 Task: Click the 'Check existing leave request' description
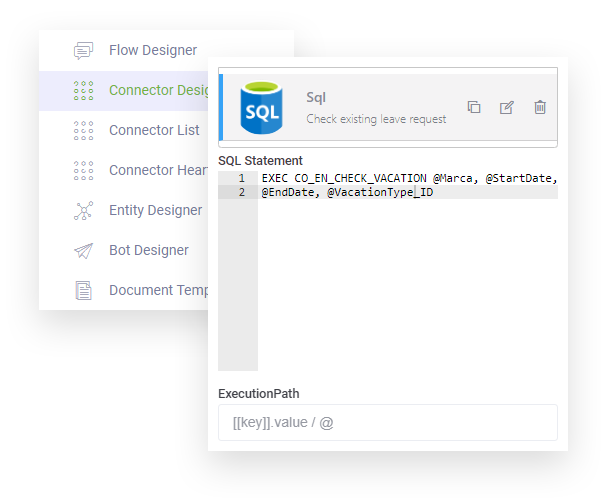pos(376,119)
